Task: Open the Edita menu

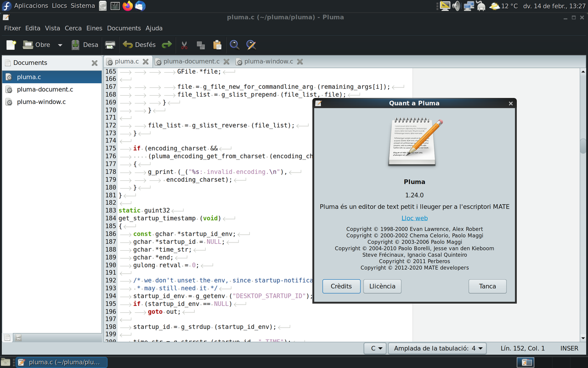Action: tap(33, 28)
